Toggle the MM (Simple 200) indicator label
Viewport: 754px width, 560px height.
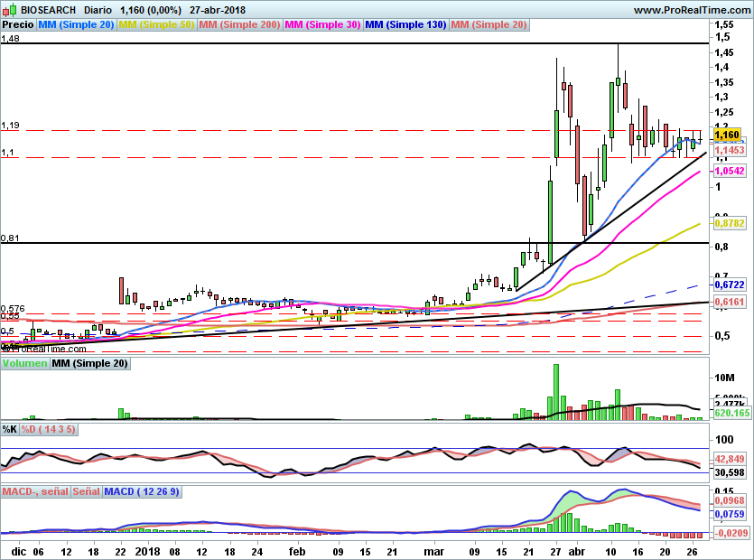pos(240,25)
